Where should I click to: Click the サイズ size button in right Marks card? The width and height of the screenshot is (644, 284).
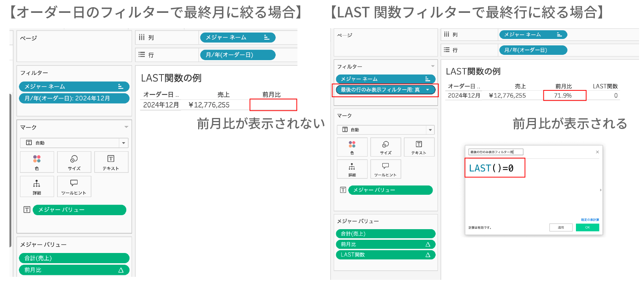[x=386, y=147]
